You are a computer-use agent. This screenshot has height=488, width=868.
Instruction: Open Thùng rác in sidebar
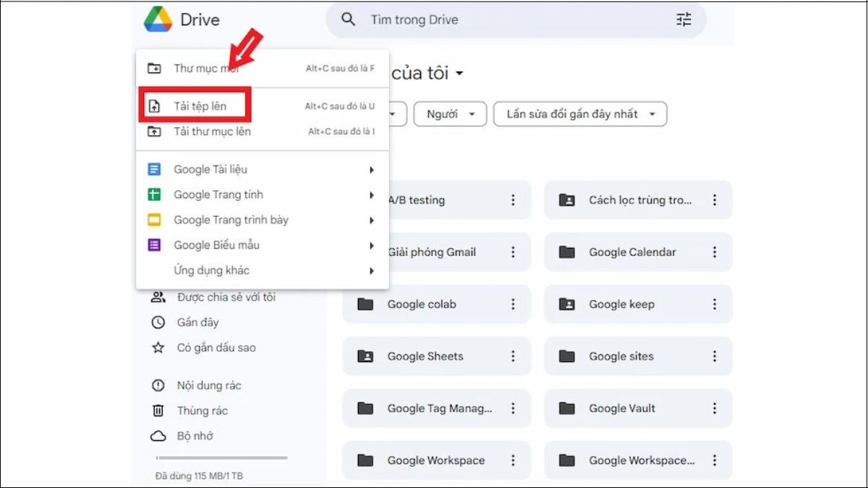pos(203,411)
